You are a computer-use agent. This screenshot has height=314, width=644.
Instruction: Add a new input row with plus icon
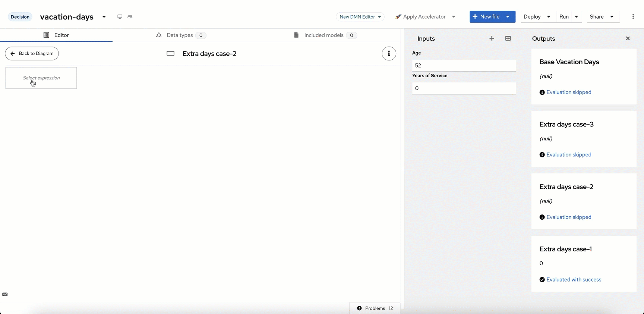click(492, 38)
